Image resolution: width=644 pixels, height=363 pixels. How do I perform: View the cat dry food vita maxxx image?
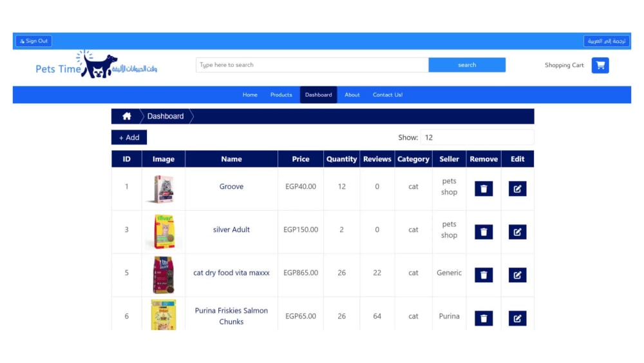164,275
